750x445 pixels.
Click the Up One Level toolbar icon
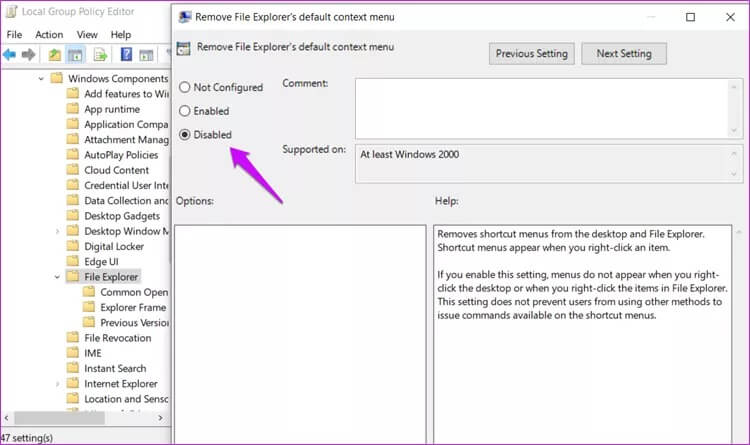tap(55, 55)
